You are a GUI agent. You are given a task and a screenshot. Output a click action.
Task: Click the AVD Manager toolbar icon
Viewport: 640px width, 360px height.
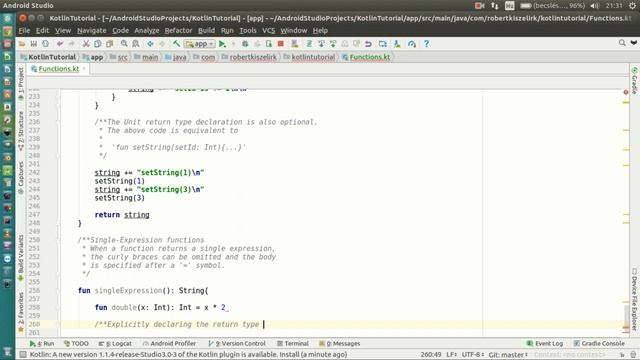coord(295,44)
